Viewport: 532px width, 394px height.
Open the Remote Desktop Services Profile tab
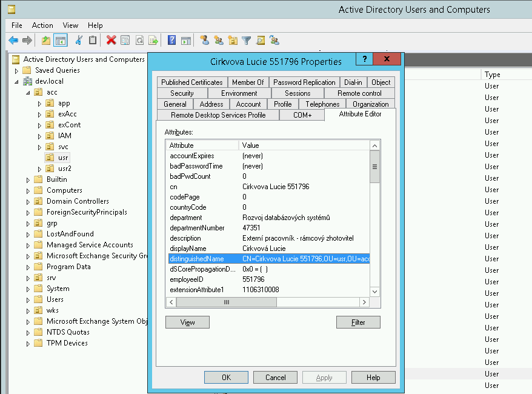point(218,115)
